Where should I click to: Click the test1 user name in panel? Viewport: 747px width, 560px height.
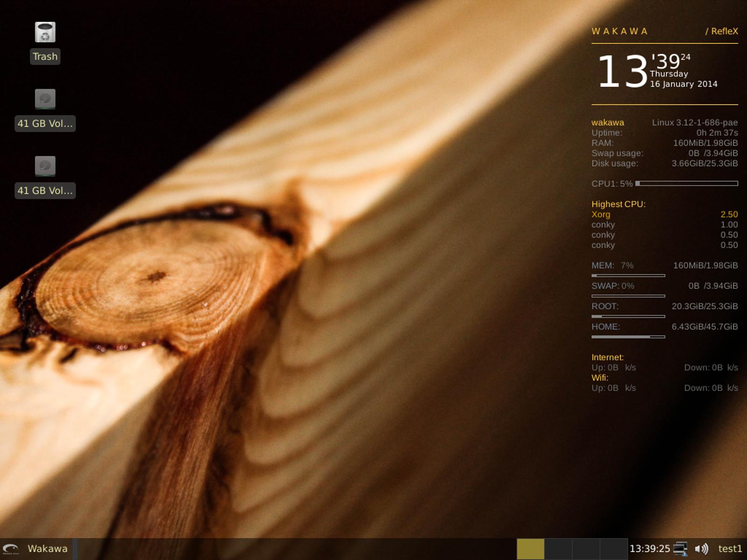pos(730,549)
